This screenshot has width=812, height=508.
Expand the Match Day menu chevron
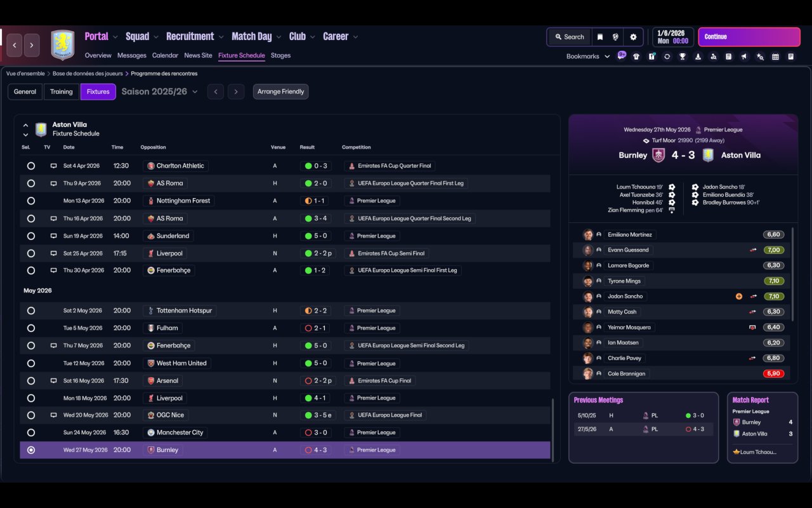[x=278, y=37]
